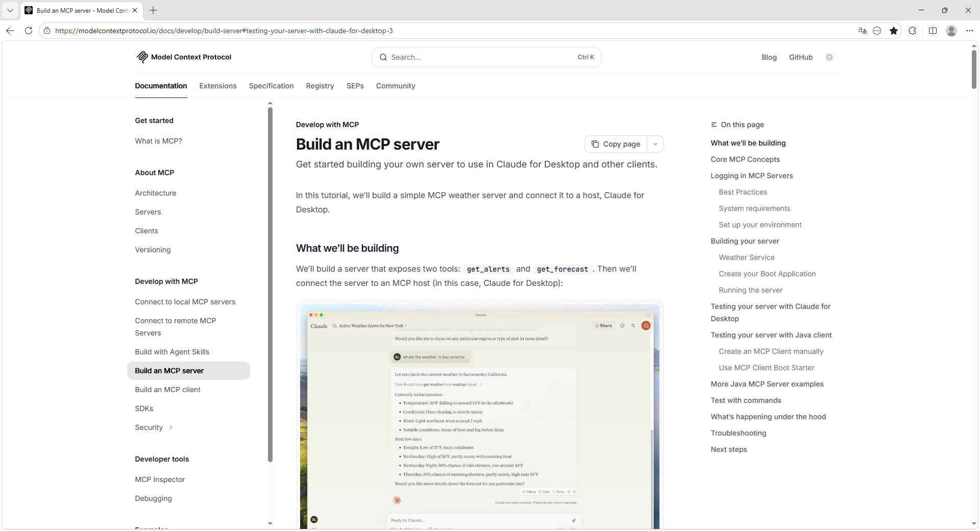The height and width of the screenshot is (531, 980).
Task: Open the Architecture sidebar page
Action: [x=156, y=193]
